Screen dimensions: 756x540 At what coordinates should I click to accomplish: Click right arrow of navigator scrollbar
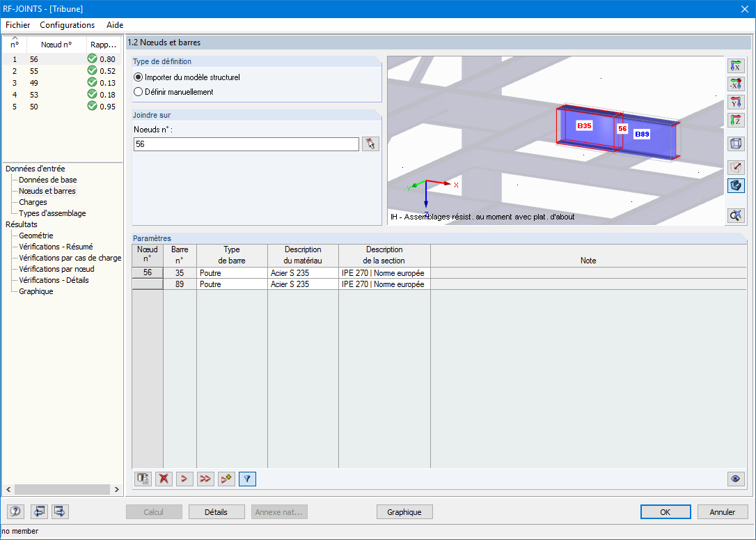tap(117, 489)
